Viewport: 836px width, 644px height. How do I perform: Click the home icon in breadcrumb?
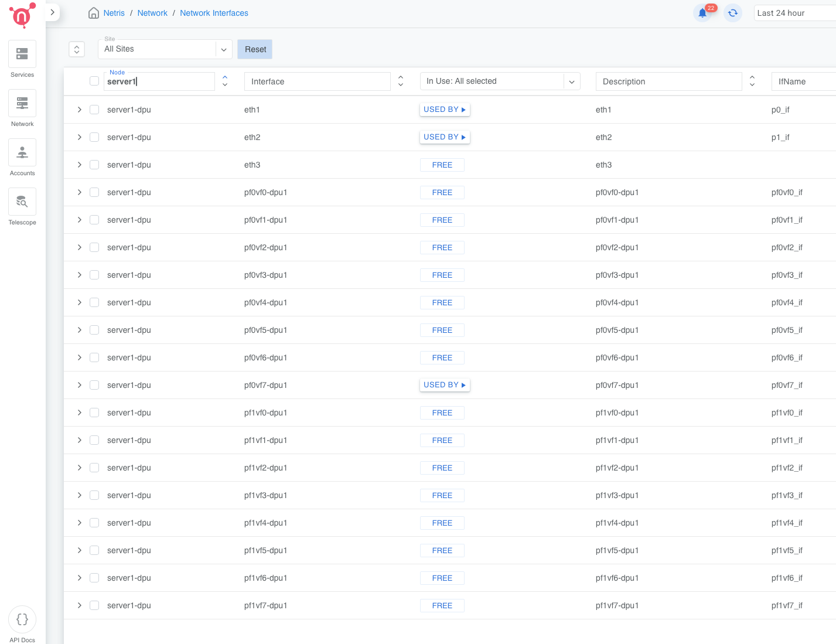click(93, 13)
